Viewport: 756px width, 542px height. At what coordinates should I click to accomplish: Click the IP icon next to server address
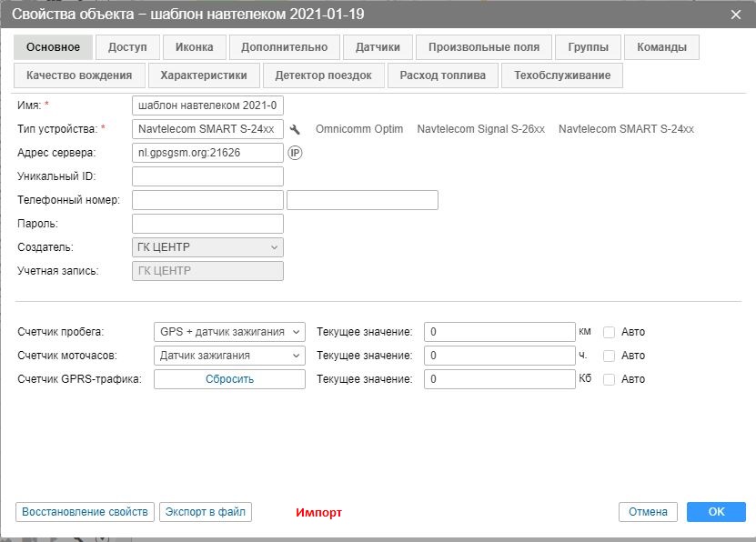click(295, 153)
